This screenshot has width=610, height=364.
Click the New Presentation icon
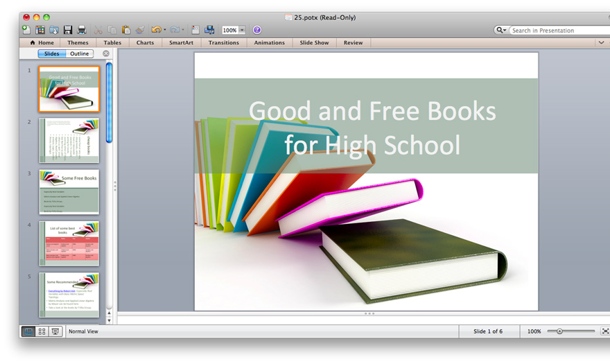click(x=26, y=30)
